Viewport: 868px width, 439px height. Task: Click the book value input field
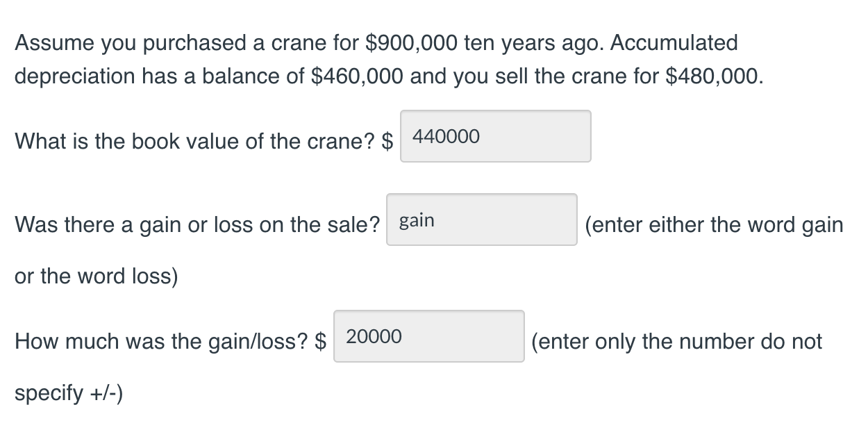click(494, 136)
